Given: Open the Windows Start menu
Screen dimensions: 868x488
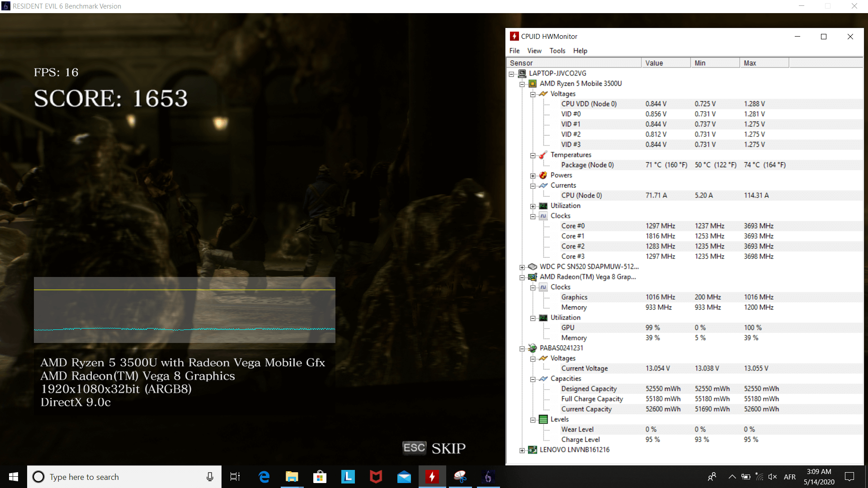Looking at the screenshot, I should pos(14,477).
